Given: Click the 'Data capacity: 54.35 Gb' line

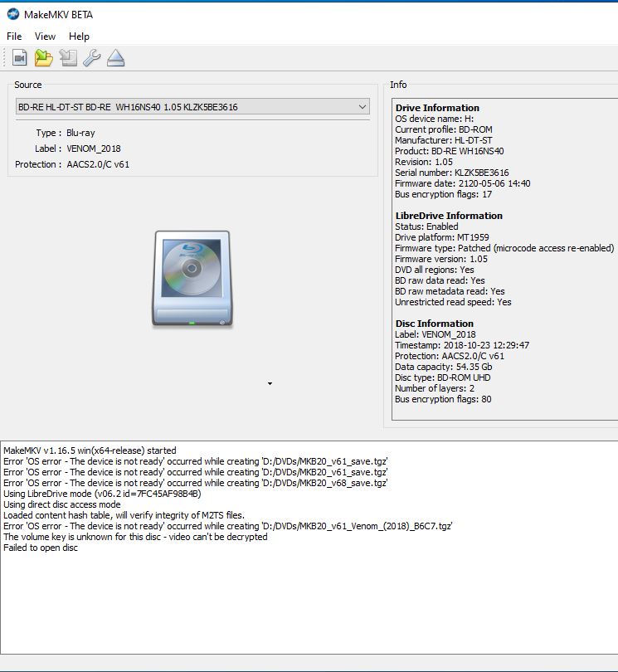Looking at the screenshot, I should (444, 367).
